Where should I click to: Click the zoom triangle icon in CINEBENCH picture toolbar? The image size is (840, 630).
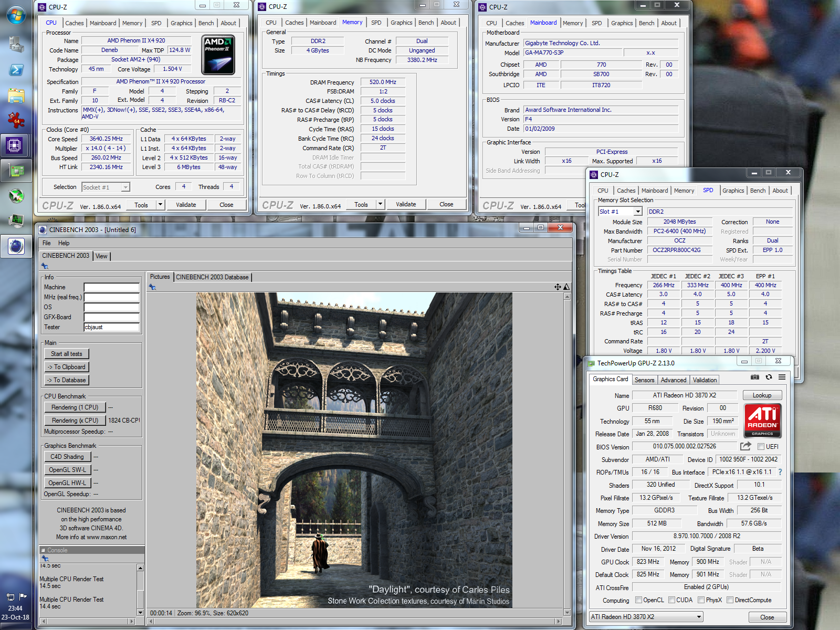(x=566, y=287)
